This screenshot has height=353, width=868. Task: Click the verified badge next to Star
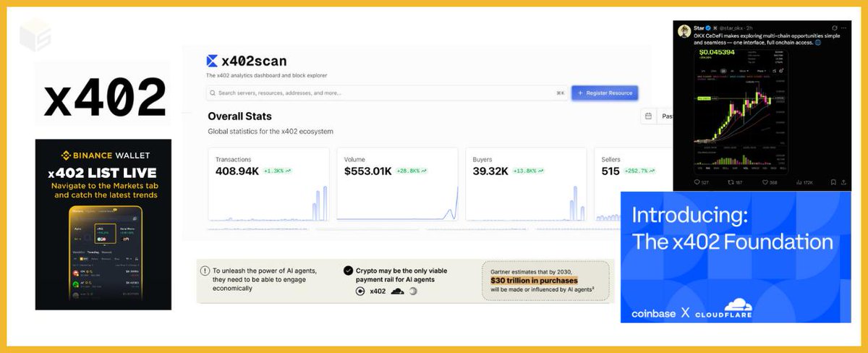point(708,28)
